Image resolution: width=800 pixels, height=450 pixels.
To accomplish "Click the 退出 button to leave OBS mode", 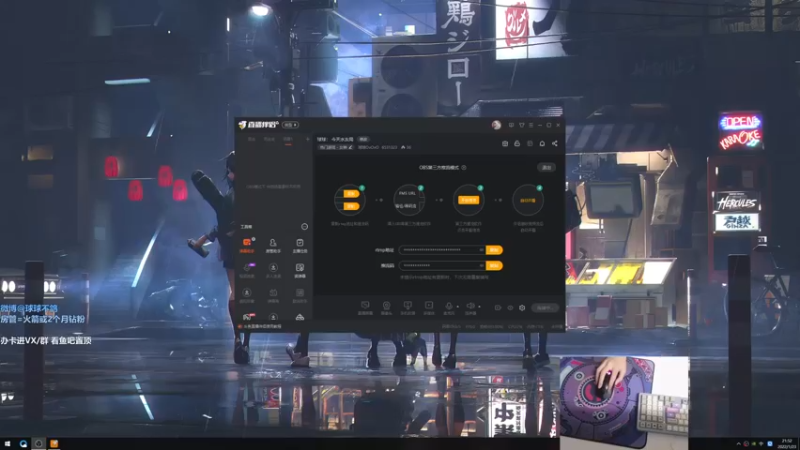I will tap(546, 167).
